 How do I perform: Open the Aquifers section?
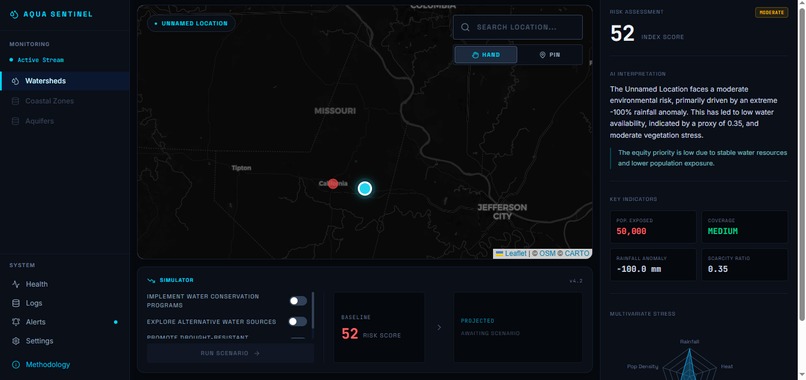65,121
